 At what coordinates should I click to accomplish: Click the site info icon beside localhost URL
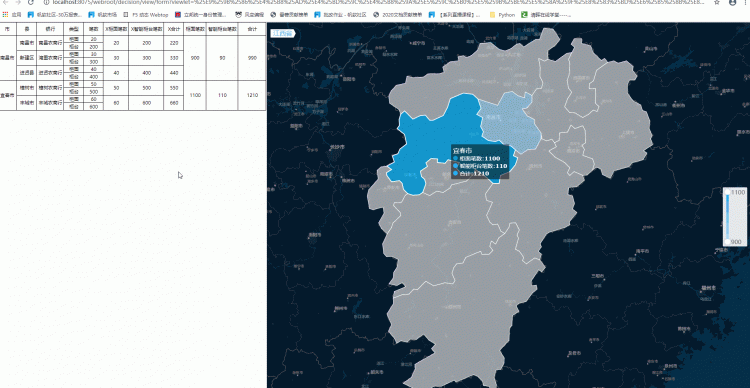[46, 2]
